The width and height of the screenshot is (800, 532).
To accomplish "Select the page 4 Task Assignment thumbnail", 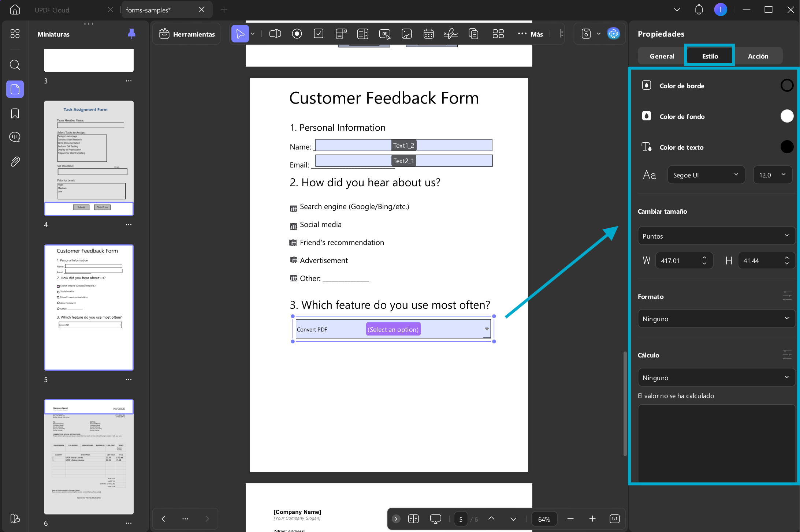I will (x=89, y=158).
